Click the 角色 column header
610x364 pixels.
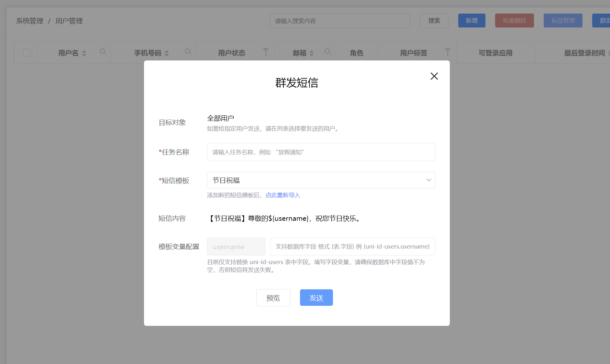[x=357, y=53]
